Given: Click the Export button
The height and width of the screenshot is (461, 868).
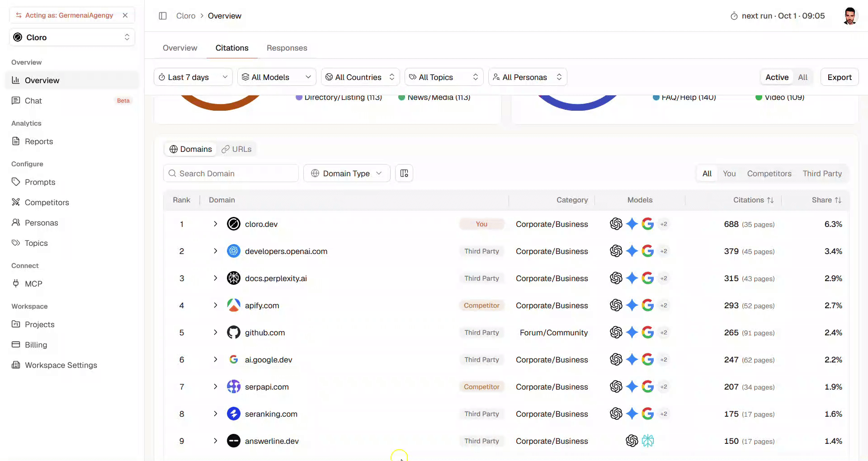Looking at the screenshot, I should 840,77.
